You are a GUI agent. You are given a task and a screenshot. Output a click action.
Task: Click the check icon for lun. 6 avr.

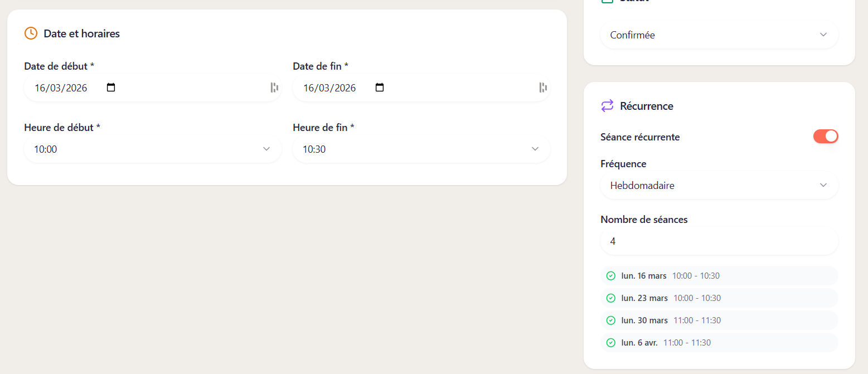(611, 342)
